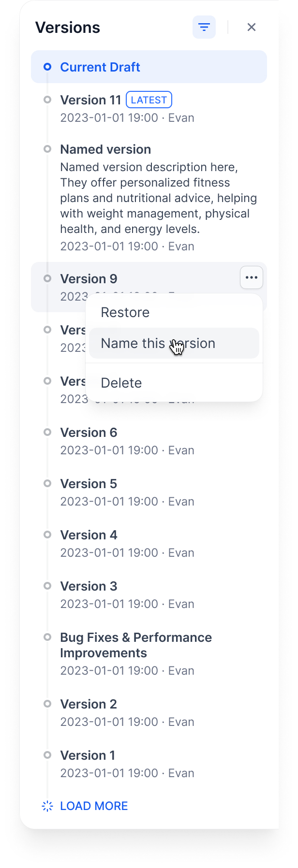Open Version 11 in the list

point(90,101)
